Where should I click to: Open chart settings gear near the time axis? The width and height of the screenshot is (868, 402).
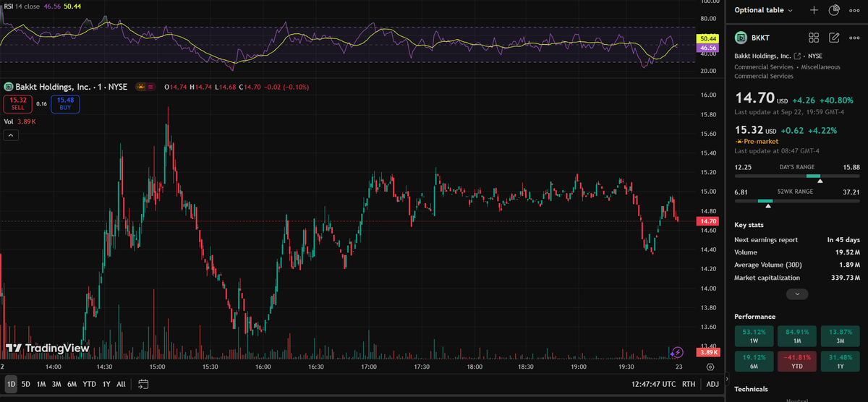coord(710,367)
